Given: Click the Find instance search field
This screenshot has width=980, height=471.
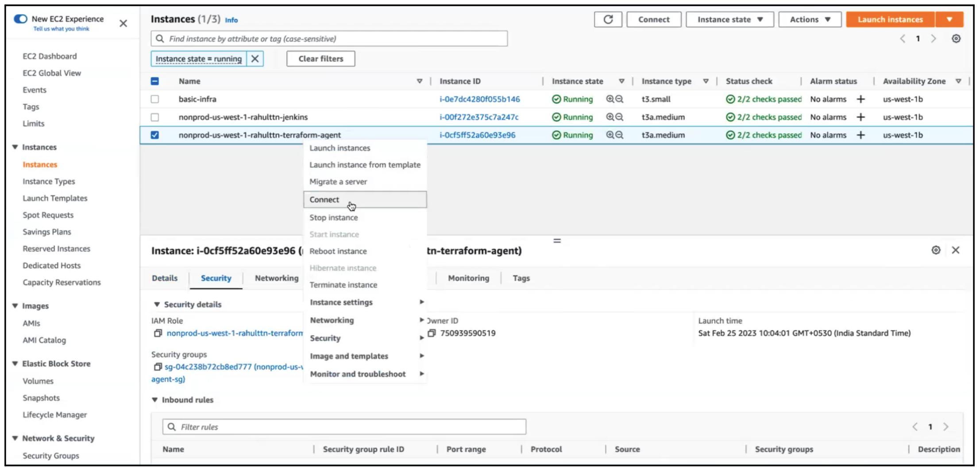Looking at the screenshot, I should click(x=329, y=39).
